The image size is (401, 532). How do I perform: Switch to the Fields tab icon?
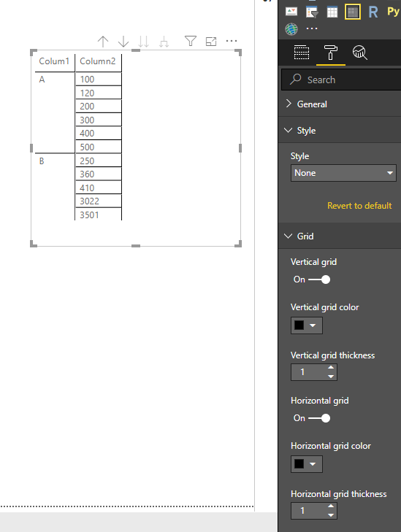tap(301, 53)
